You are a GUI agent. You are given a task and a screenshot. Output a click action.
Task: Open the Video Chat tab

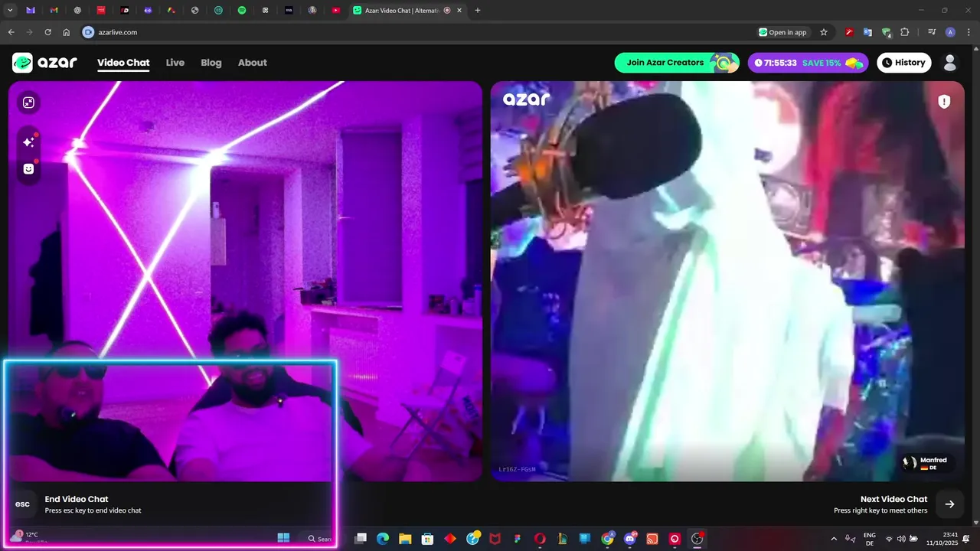(x=123, y=63)
